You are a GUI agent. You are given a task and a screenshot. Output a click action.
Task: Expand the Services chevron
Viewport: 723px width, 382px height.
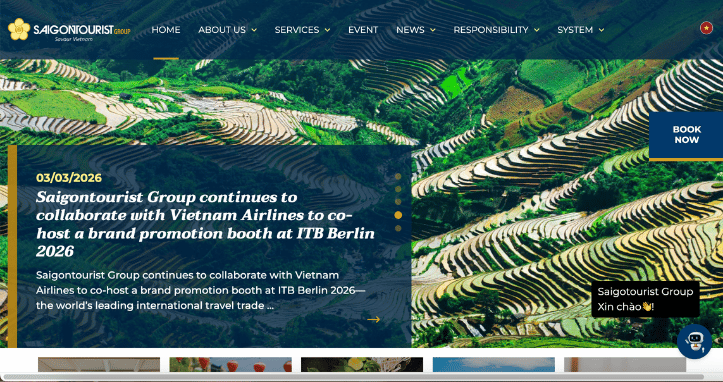[x=327, y=30]
